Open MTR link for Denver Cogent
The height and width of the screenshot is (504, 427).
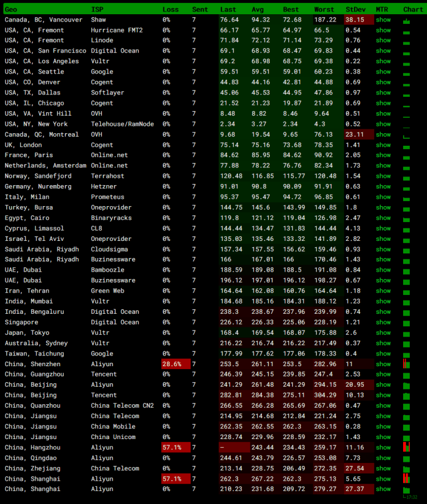383,82
